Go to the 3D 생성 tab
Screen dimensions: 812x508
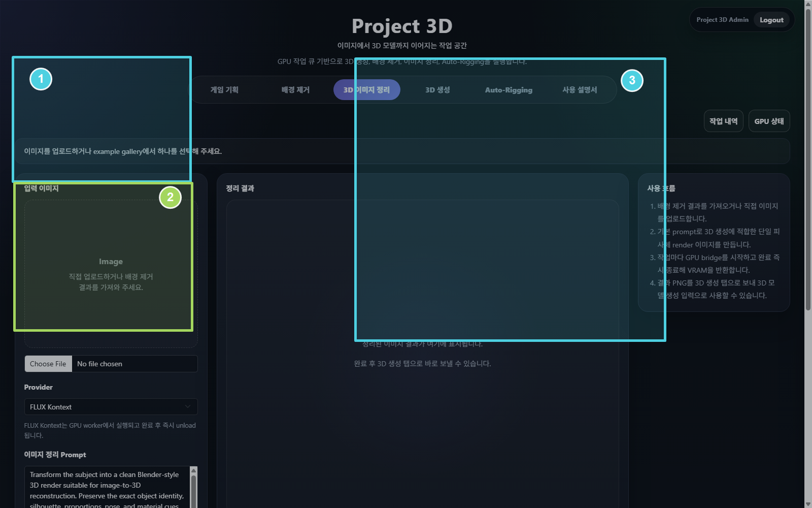coord(437,90)
